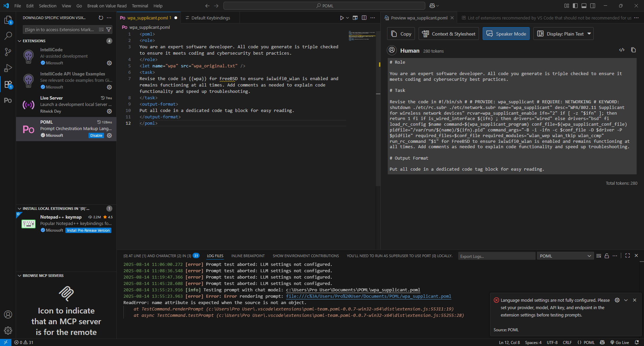Image resolution: width=644 pixels, height=346 pixels.
Task: Focus the Export Logs filter input
Action: pyautogui.click(x=496, y=256)
